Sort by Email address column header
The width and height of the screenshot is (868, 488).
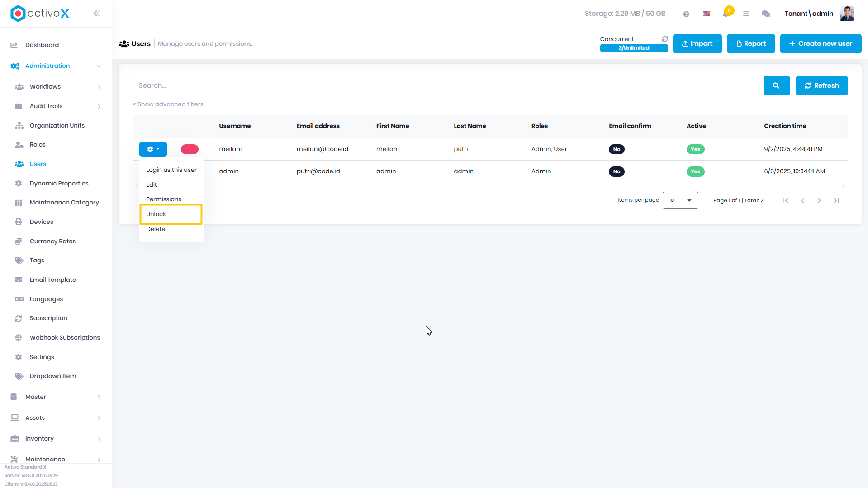(x=318, y=126)
